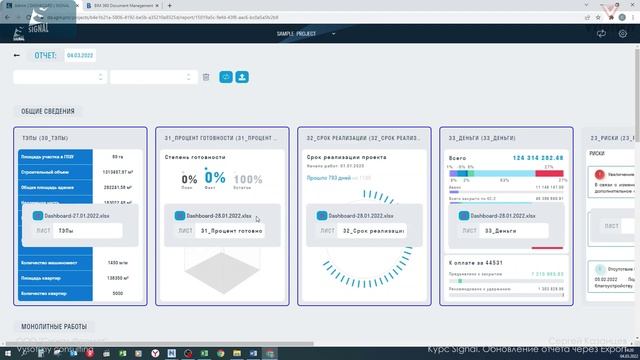
Task: Click the МОНОЛИТНЫЕ РАБОТЫ section label
Action: (54, 327)
